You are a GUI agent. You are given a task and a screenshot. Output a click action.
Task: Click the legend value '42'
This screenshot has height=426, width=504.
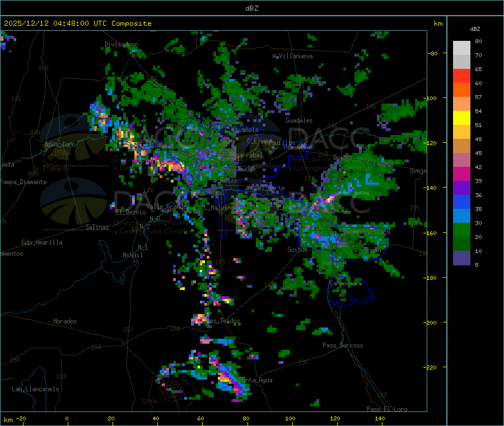click(x=478, y=167)
